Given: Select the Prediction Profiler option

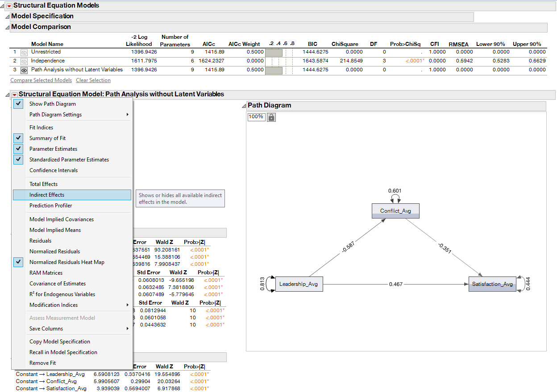Looking at the screenshot, I should tap(51, 205).
